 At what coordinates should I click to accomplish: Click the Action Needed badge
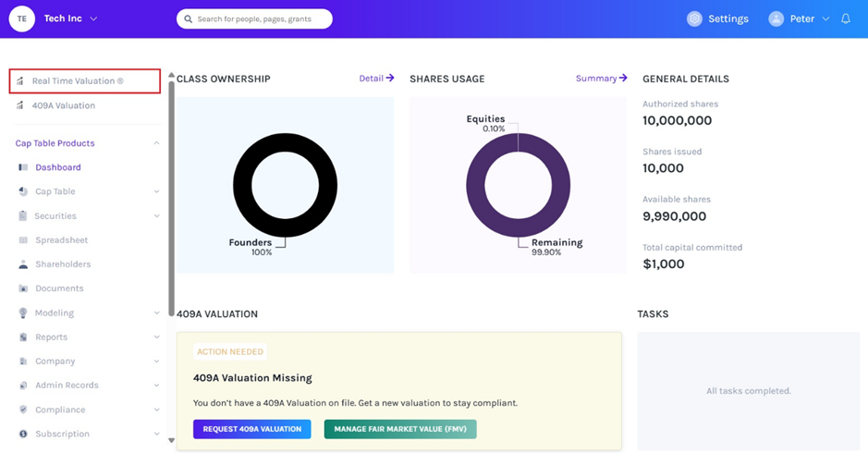click(x=230, y=351)
